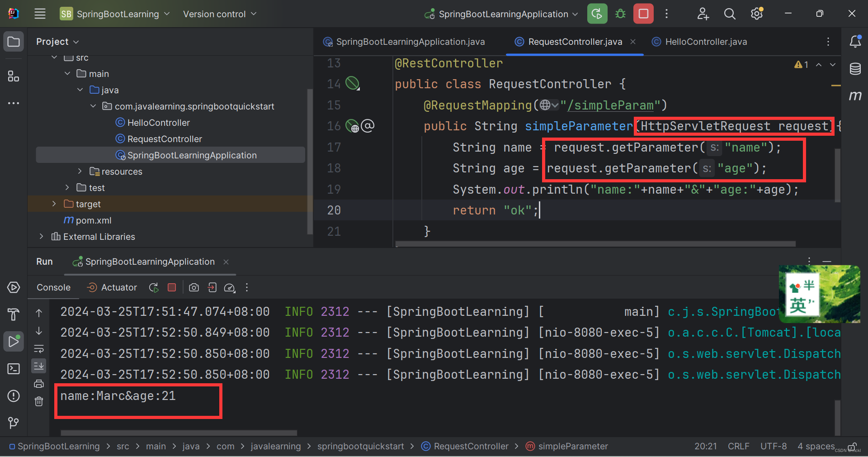This screenshot has height=457, width=868.
Task: Print console output icon
Action: point(39,384)
